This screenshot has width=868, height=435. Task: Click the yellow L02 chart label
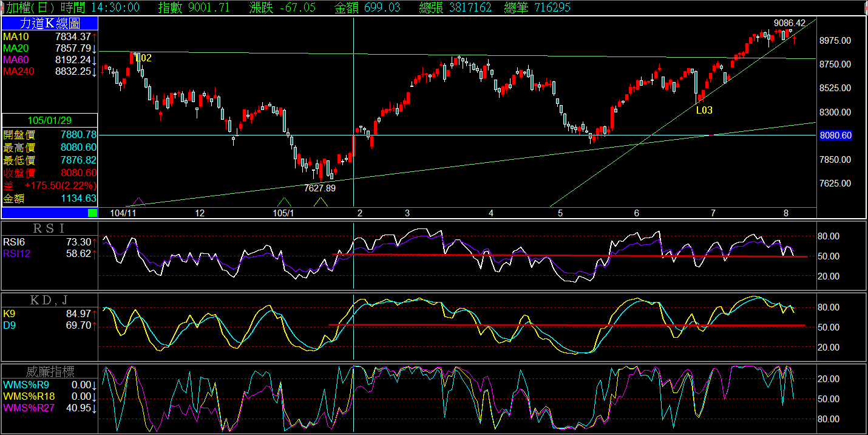[144, 58]
